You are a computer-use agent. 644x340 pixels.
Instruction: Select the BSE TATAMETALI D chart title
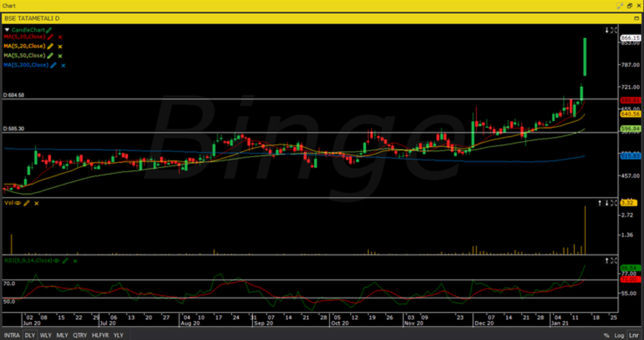tap(32, 19)
